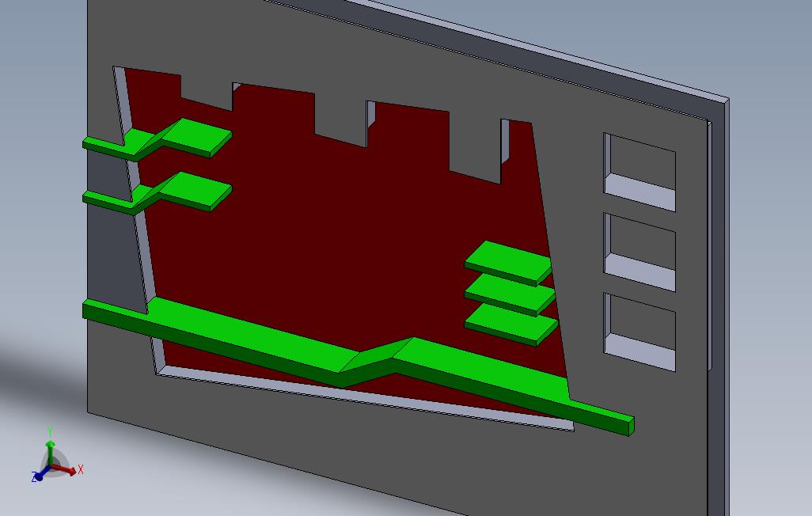812x516 pixels.
Task: Select the uppermost green bent tab on the left
Action: tap(157, 140)
